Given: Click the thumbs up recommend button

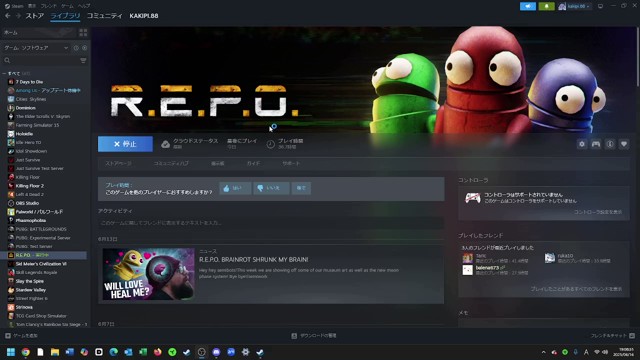Looking at the screenshot, I should pos(235,188).
